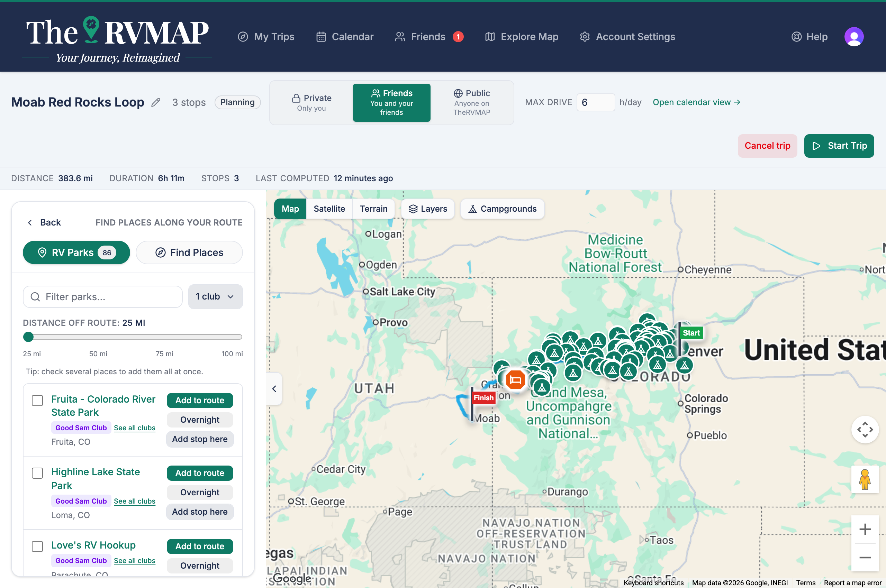Click Start Trip button
The height and width of the screenshot is (588, 886).
click(839, 146)
